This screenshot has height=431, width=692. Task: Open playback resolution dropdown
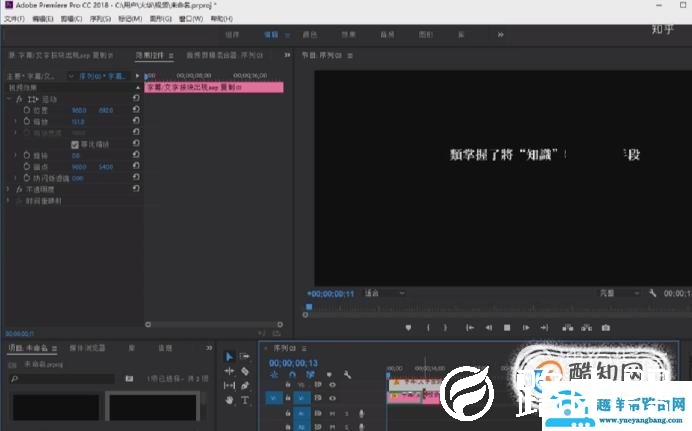619,293
